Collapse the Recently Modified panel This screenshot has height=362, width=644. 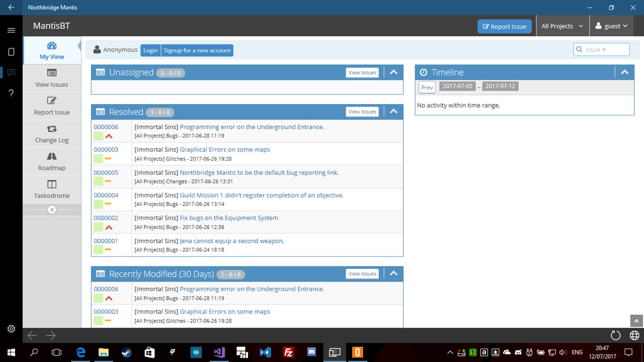[394, 274]
